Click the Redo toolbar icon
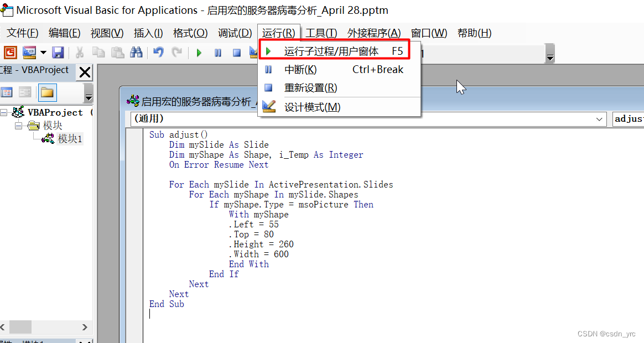The image size is (644, 343). (177, 52)
